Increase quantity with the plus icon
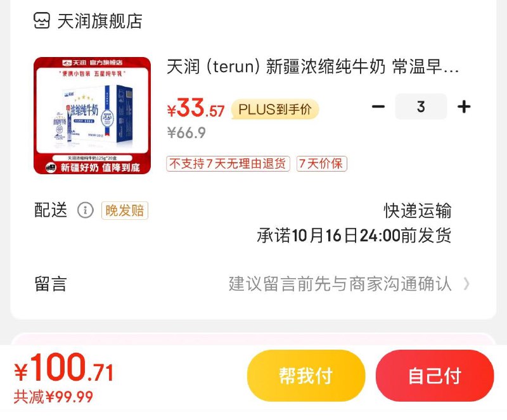Screen dimensions: 507x420 464,106
